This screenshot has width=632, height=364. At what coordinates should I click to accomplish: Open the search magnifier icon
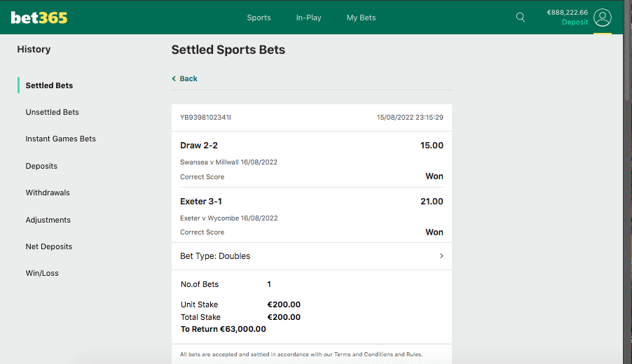[x=521, y=17]
